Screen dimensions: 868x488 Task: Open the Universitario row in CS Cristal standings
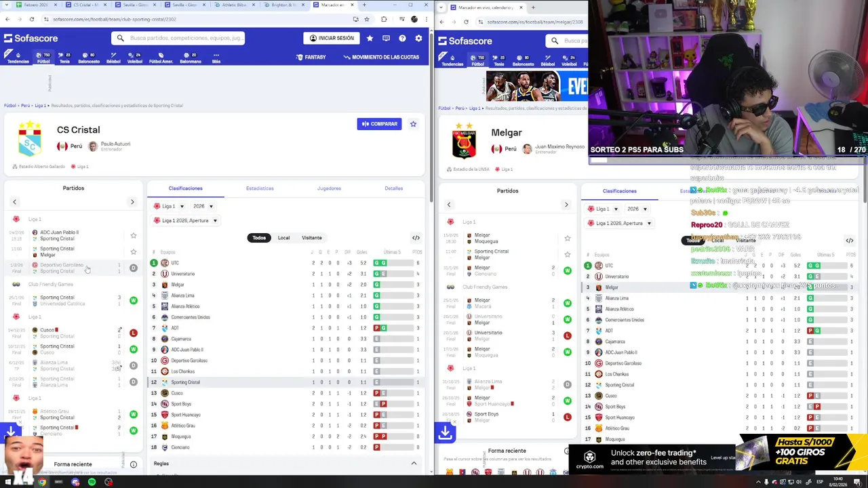point(286,274)
